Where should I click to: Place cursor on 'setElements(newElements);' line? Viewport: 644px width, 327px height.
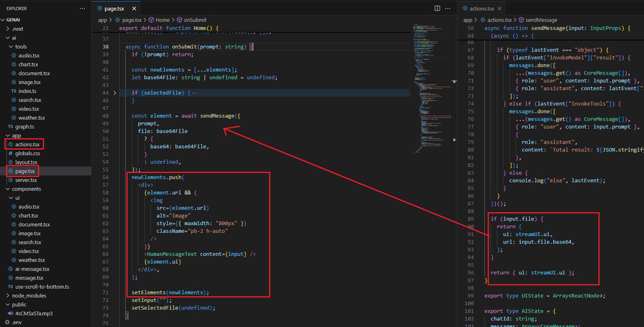170,292
